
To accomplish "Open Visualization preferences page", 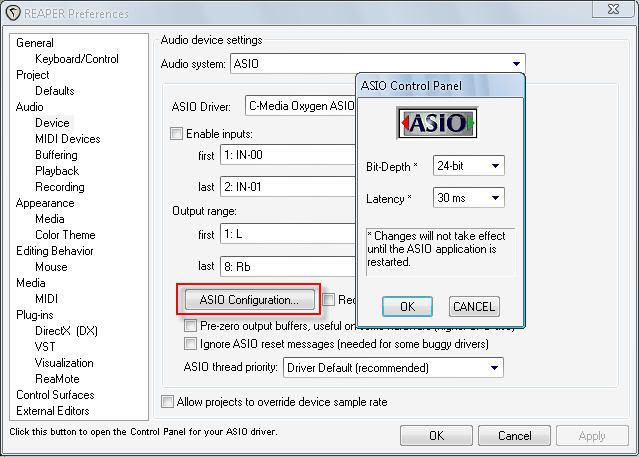I will click(64, 363).
